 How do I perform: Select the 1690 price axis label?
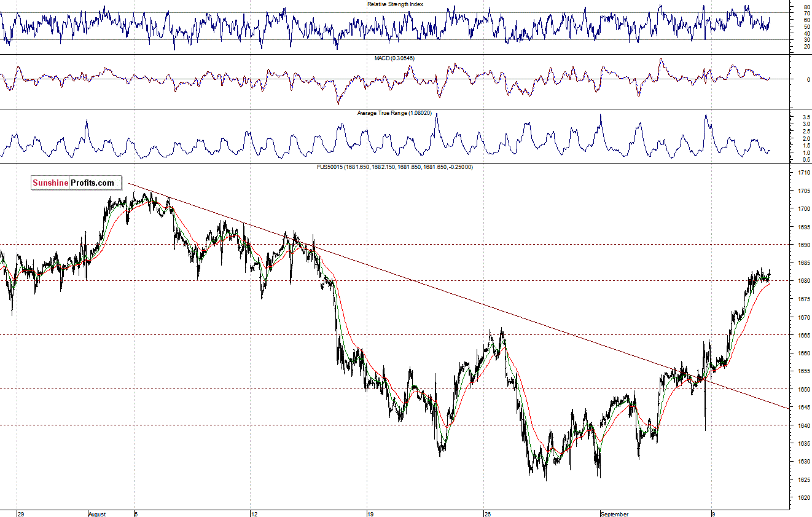pos(803,245)
